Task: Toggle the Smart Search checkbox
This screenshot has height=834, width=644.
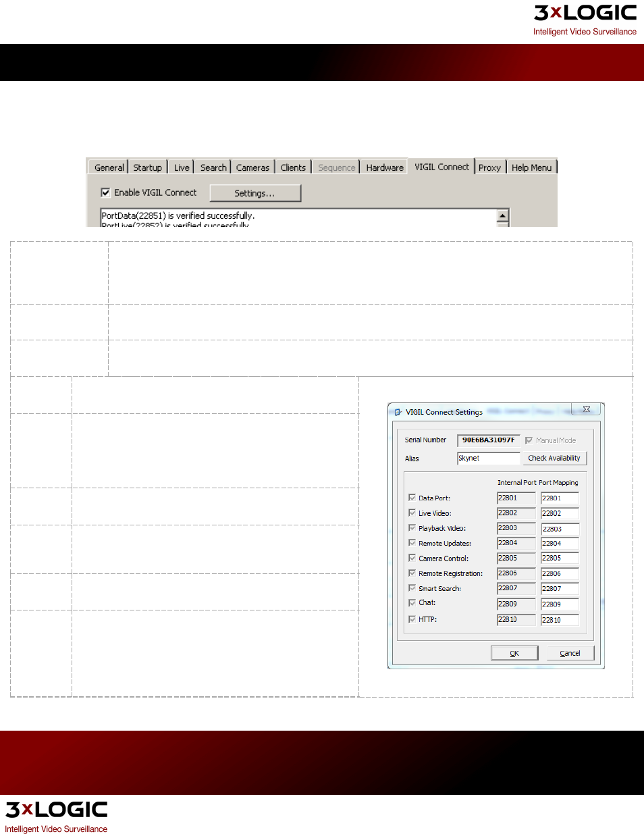Action: coord(412,588)
